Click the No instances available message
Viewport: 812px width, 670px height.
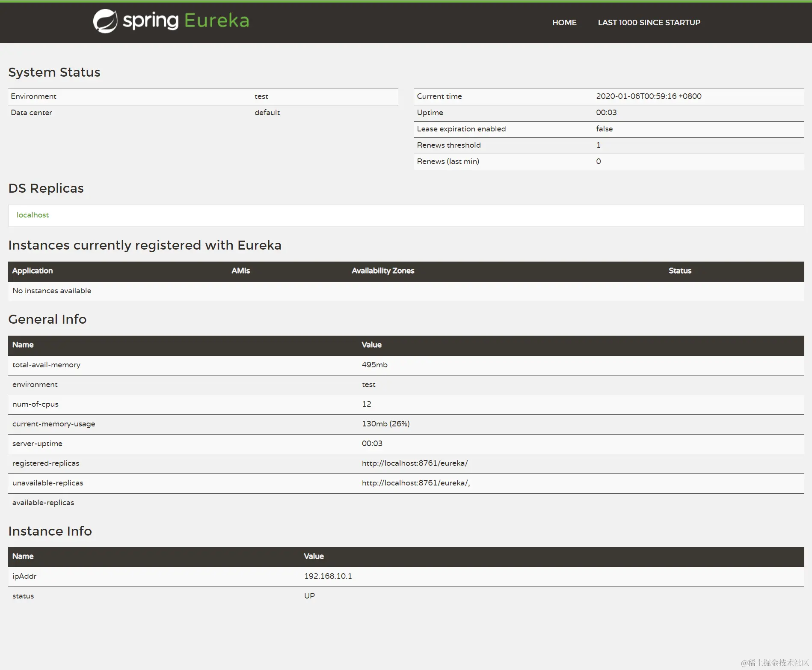point(52,291)
